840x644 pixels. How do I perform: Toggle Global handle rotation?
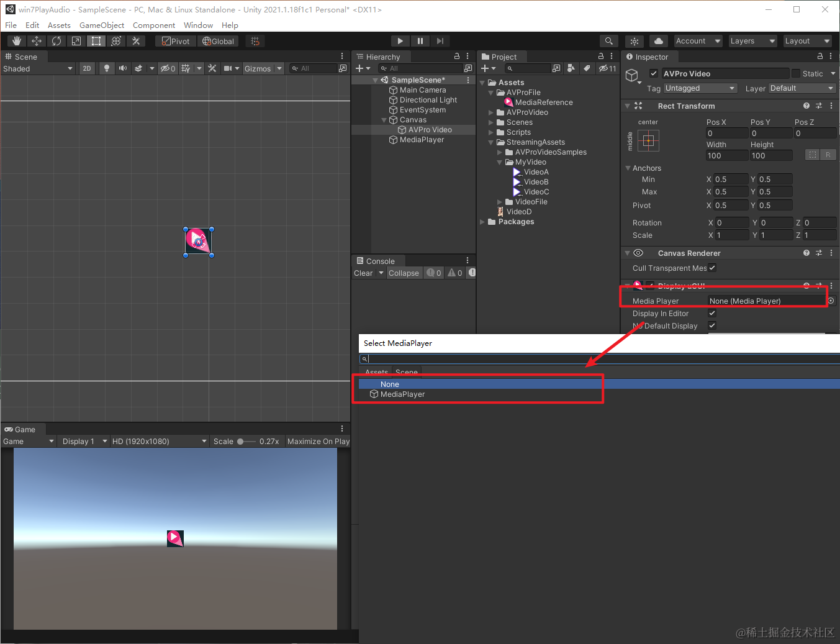pos(218,41)
